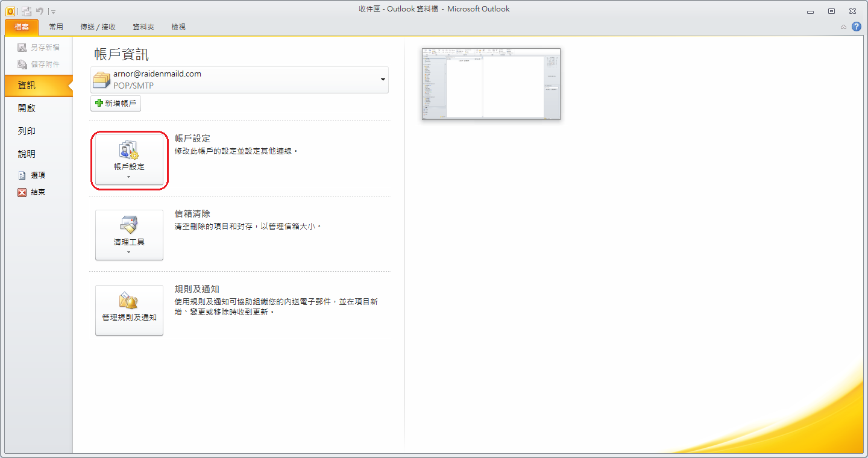Open the blue Help question mark icon
Viewport: 868px width, 458px height.
(856, 27)
